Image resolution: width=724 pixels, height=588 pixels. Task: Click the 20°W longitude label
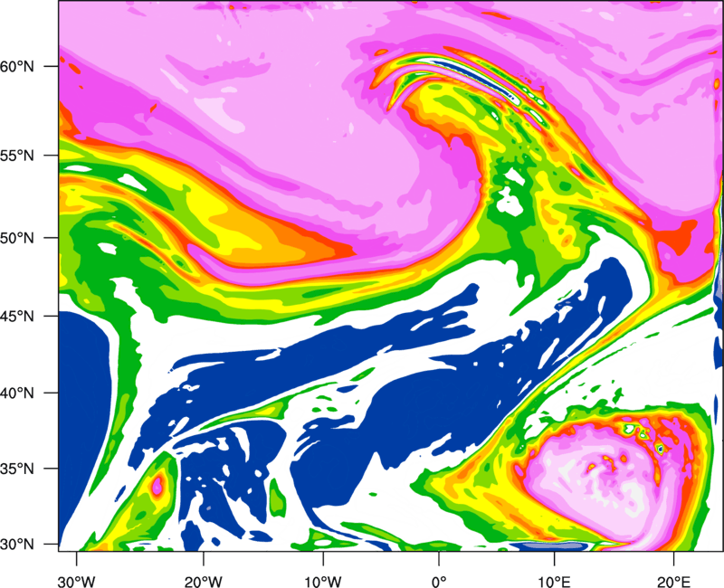pyautogui.click(x=204, y=582)
